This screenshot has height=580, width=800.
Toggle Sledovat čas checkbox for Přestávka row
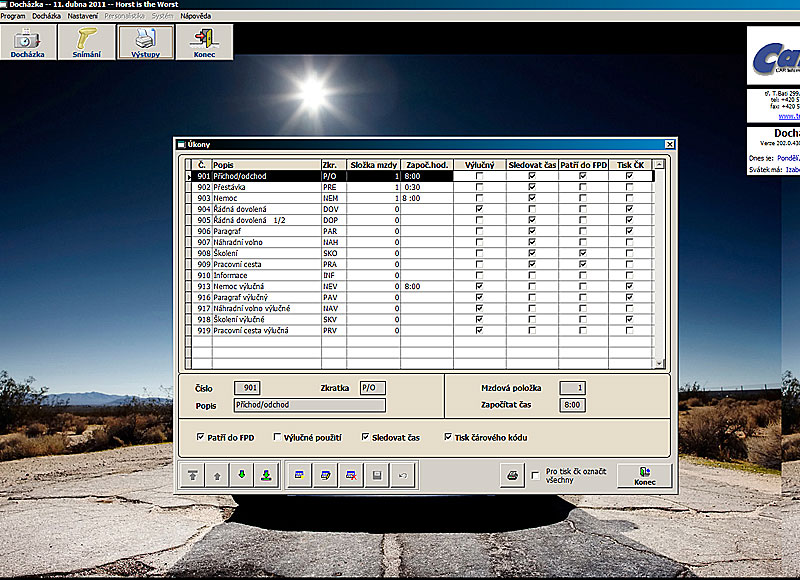[x=532, y=187]
